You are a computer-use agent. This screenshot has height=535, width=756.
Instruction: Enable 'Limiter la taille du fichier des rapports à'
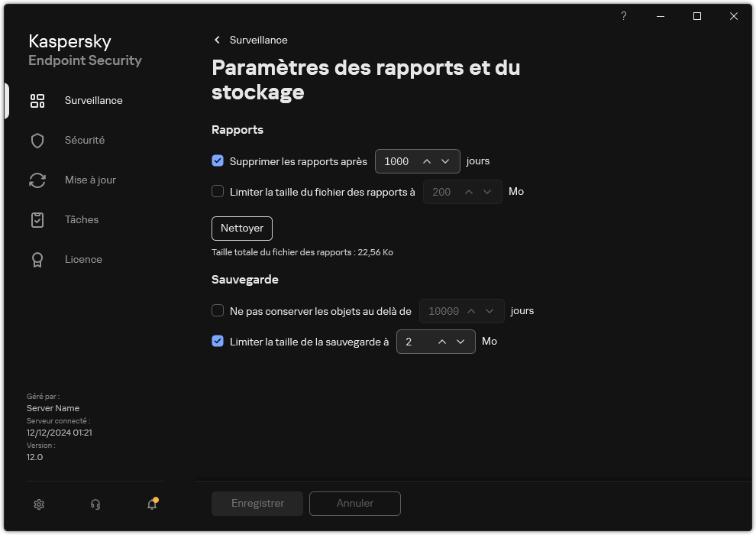[x=218, y=192]
